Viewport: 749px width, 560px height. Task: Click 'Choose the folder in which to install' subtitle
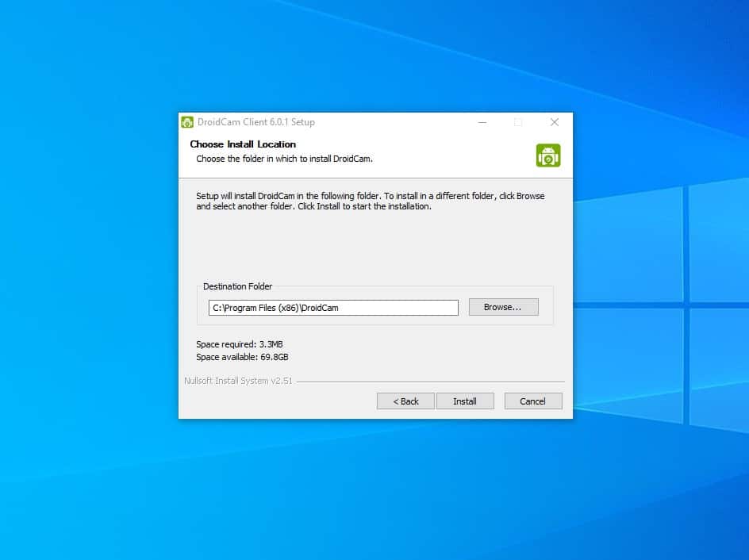click(x=284, y=159)
